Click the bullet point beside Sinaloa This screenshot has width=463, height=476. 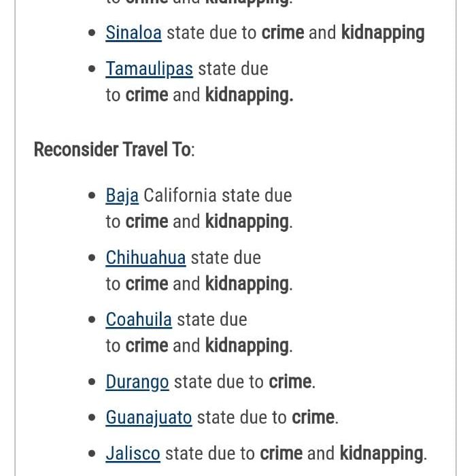92,33
